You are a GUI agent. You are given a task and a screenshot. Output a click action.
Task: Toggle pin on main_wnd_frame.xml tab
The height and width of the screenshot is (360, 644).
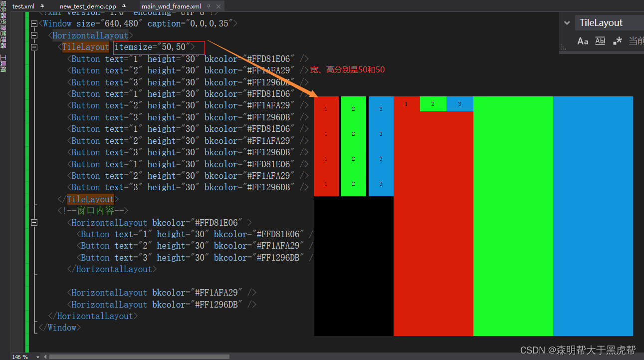point(208,6)
